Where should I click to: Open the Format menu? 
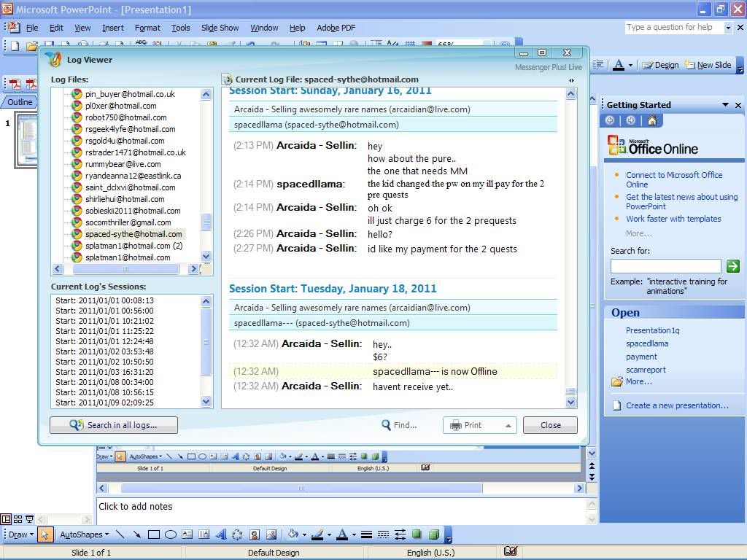(x=147, y=28)
